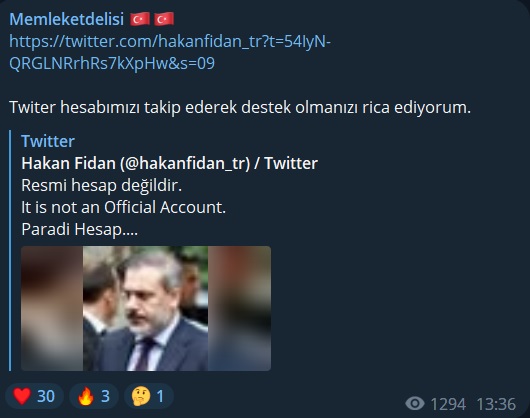The width and height of the screenshot is (530, 418).
Task: Open the link preview thumbnail photo
Action: 146,309
